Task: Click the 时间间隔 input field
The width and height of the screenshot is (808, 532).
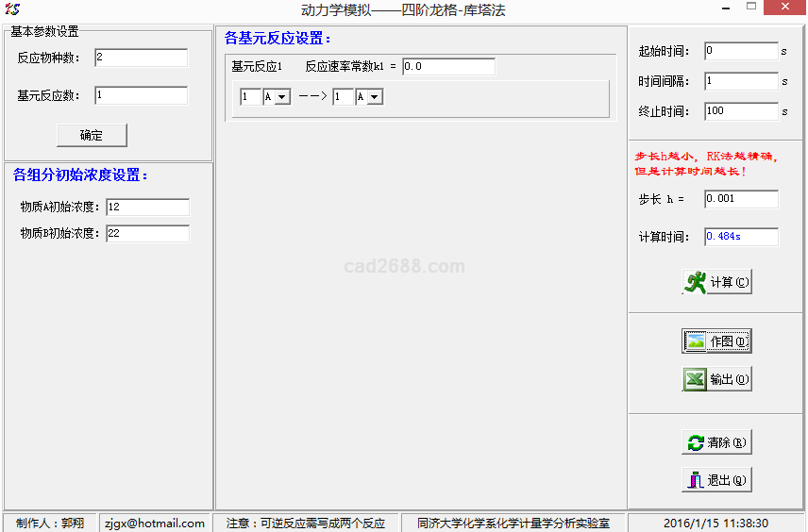Action: tap(740, 81)
